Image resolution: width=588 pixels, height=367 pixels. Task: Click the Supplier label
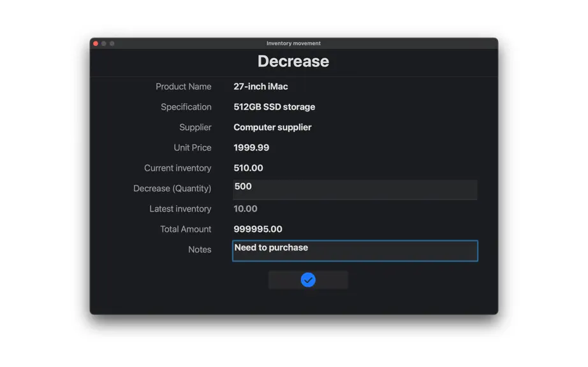click(x=195, y=127)
